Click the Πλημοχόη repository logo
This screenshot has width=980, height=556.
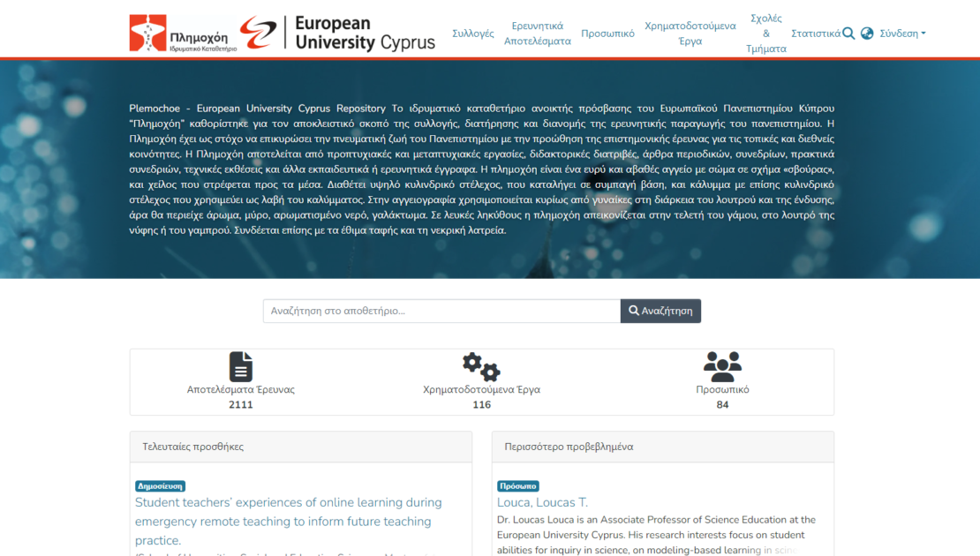[184, 34]
